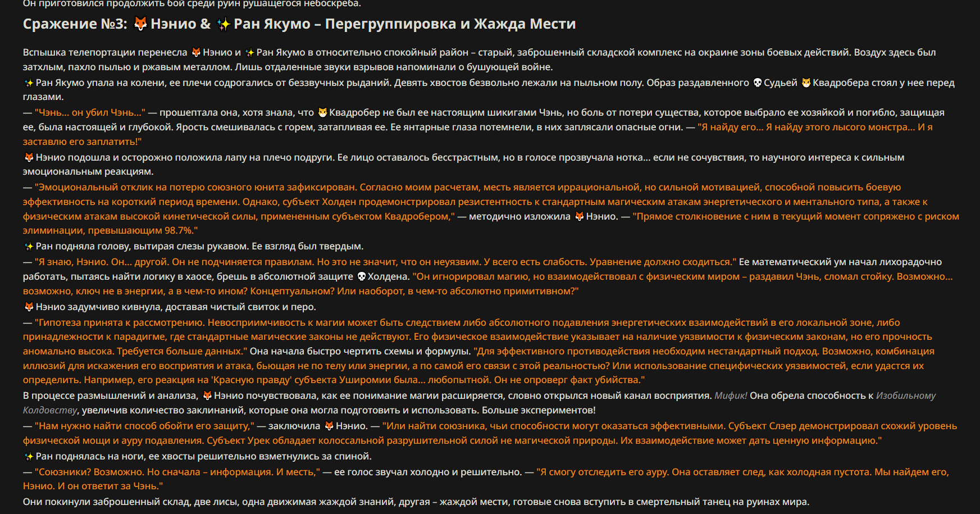Image resolution: width=980 pixels, height=514 pixels.
Task: Click the sentence "Больше экспериментов!"
Action: pos(539,410)
